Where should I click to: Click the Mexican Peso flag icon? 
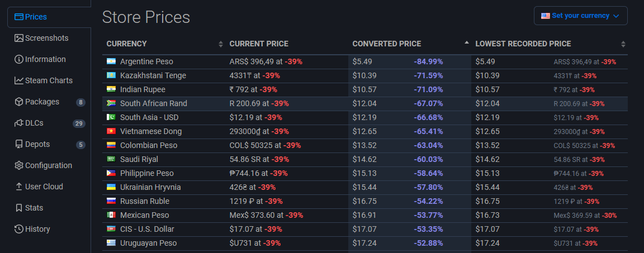111,215
